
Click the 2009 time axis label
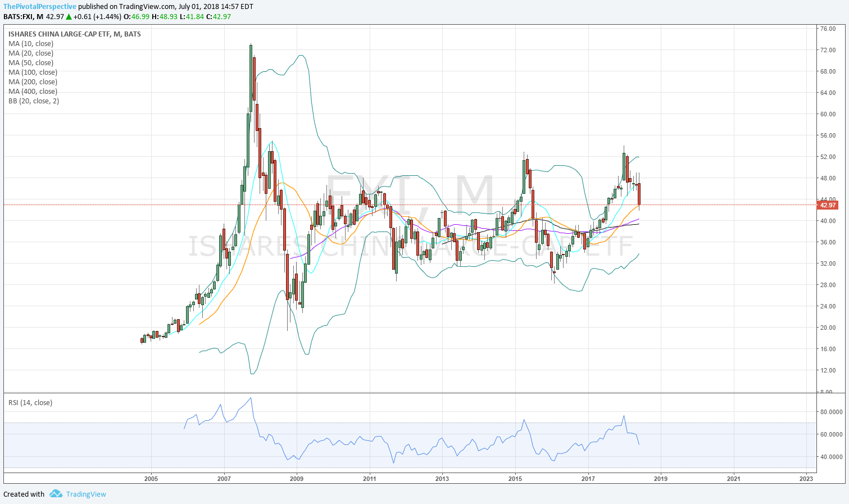click(297, 479)
